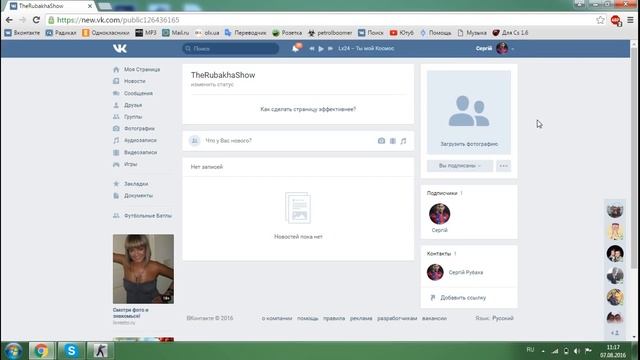Open the Chrome hamburger menu
The width and height of the screenshot is (640, 360).
[x=631, y=20]
